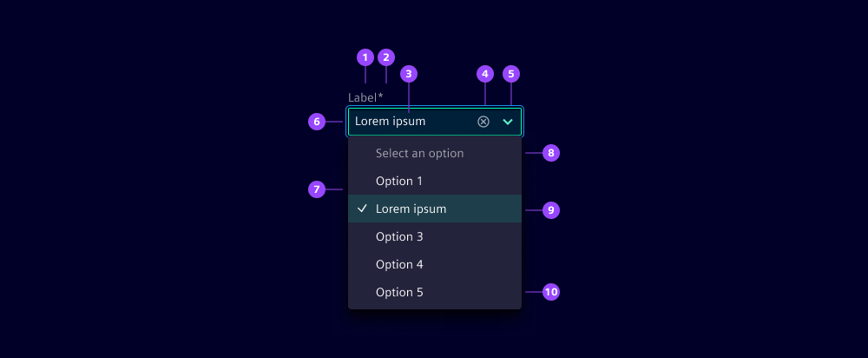
Task: Collapse the dropdown using the chevron arrow
Action: (508, 122)
